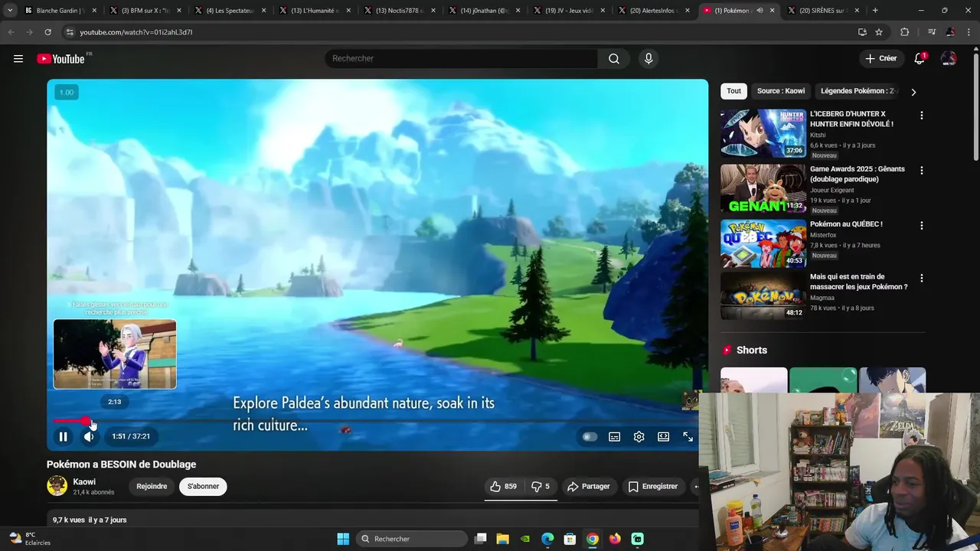Open the browser extensions puzzle icon
980x551 pixels.
(x=904, y=32)
